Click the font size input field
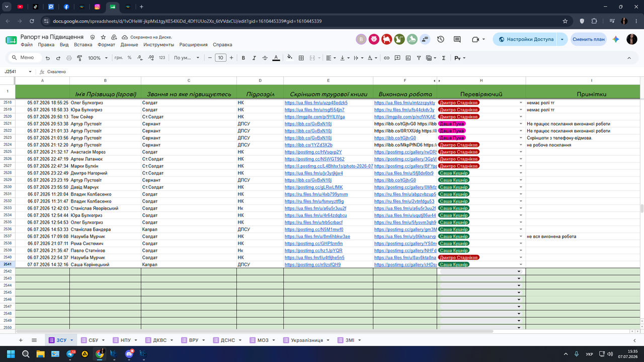 [220, 58]
